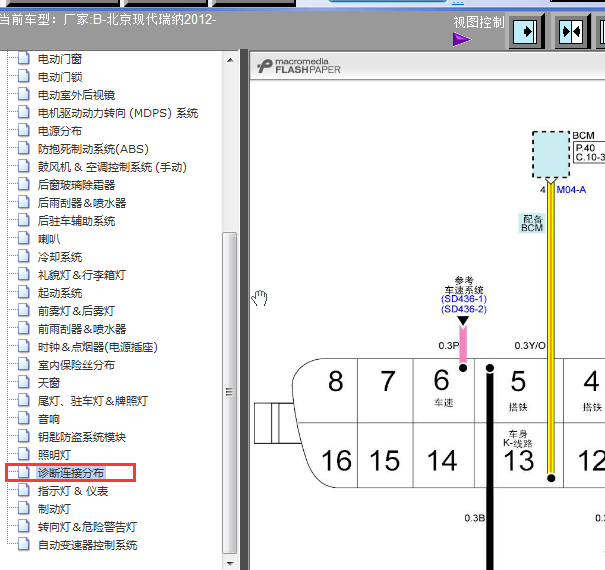Click connector pin 5 搭铁

point(518,390)
